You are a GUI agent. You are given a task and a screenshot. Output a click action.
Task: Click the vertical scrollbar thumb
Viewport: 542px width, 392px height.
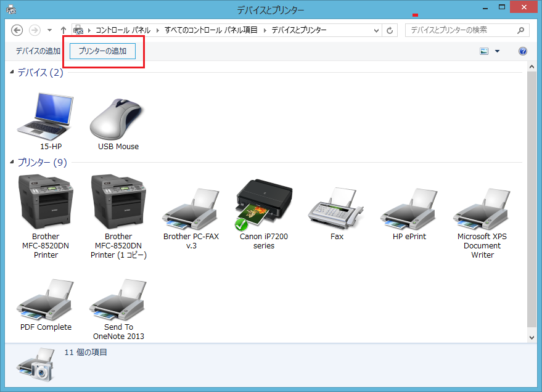tap(532, 200)
